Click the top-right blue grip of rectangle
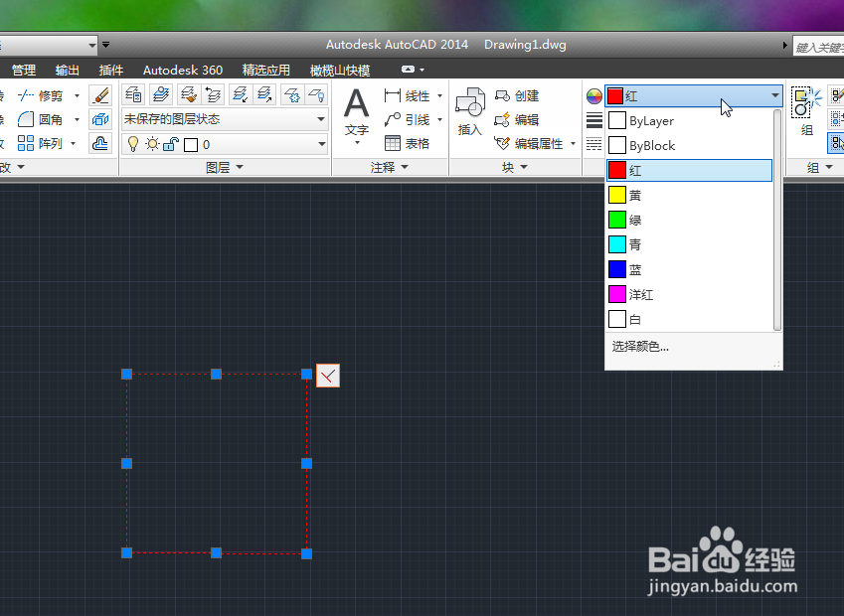Viewport: 844px width, 616px height. coord(306,374)
